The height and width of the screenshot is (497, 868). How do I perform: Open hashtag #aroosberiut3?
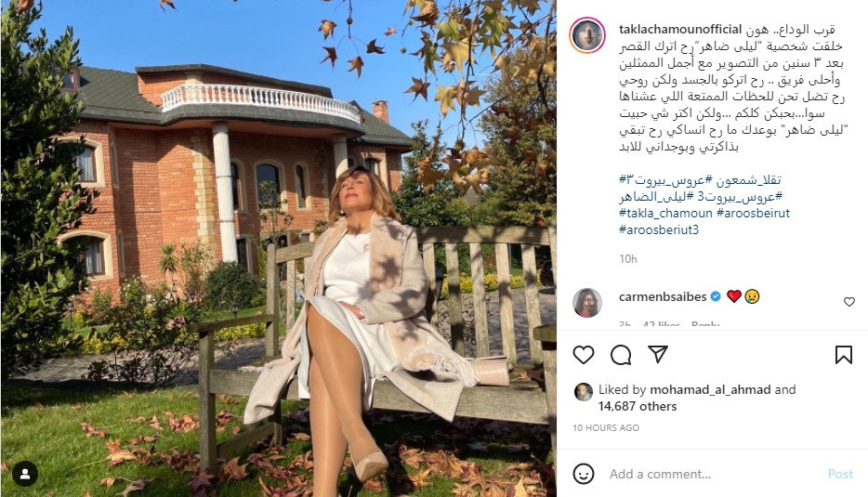tap(659, 229)
